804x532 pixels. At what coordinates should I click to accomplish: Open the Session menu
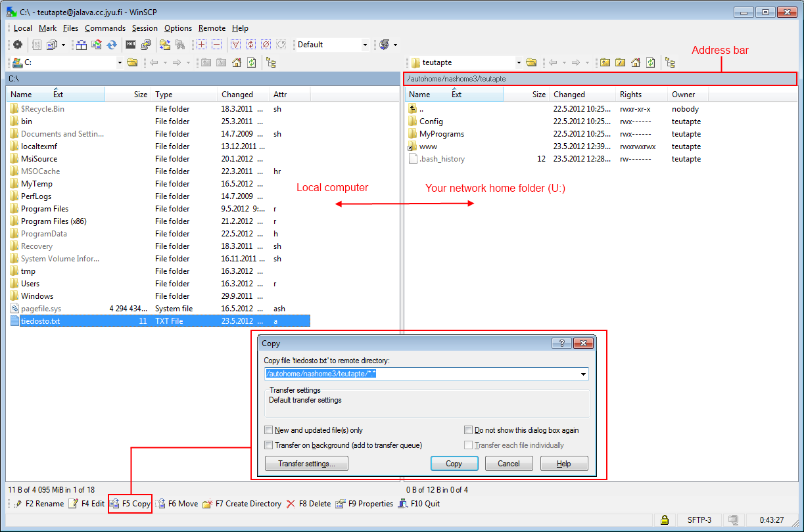[145, 28]
